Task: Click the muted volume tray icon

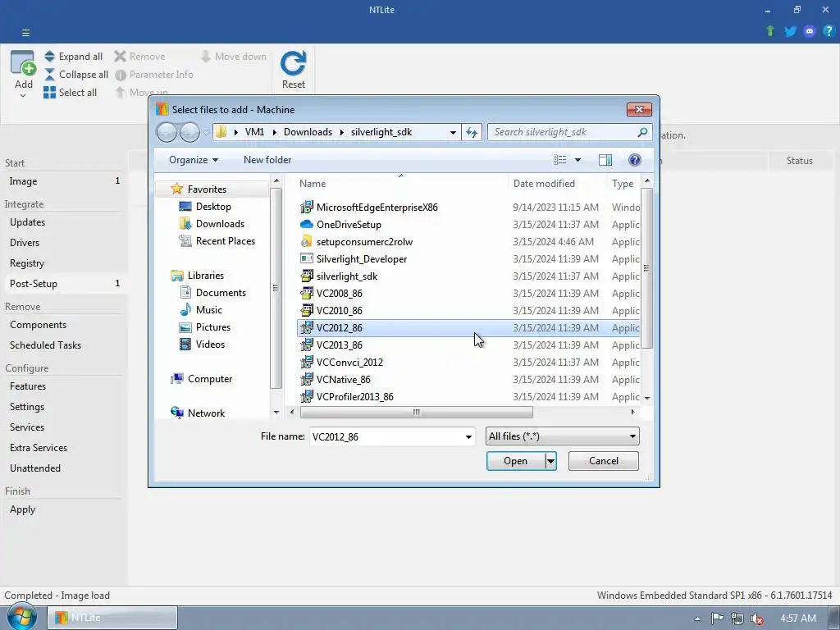Action: tap(757, 619)
